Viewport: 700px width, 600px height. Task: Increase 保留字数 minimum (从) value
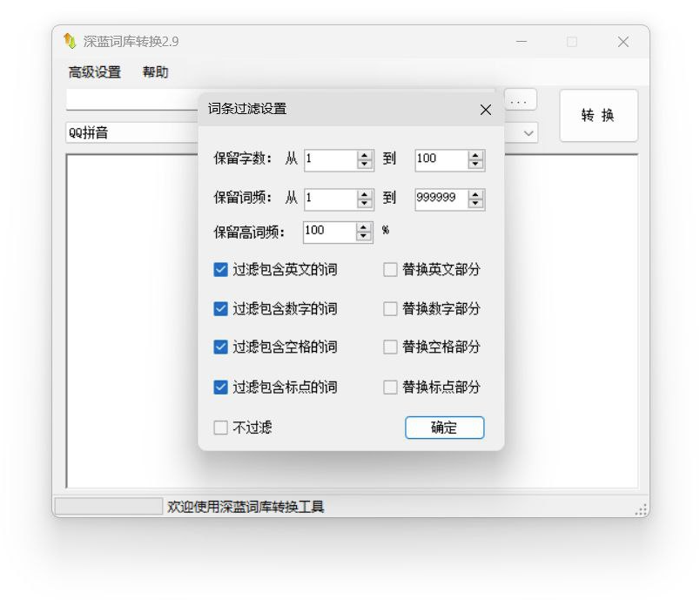[365, 155]
